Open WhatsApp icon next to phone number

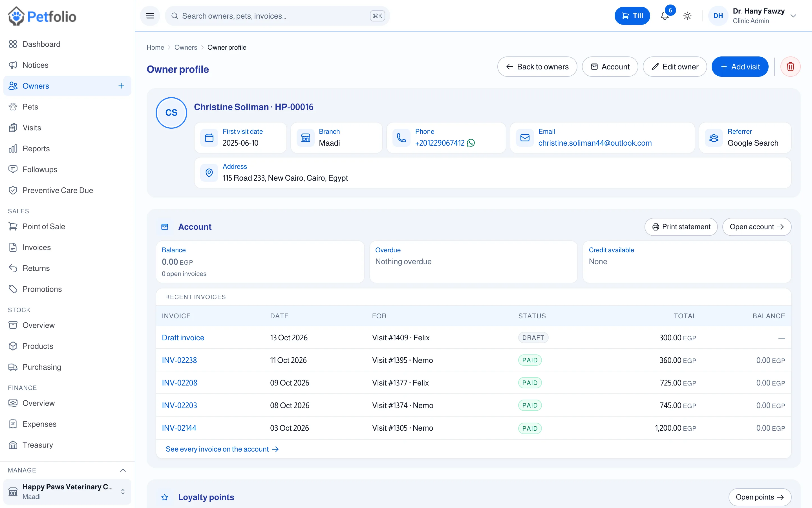[x=471, y=143]
